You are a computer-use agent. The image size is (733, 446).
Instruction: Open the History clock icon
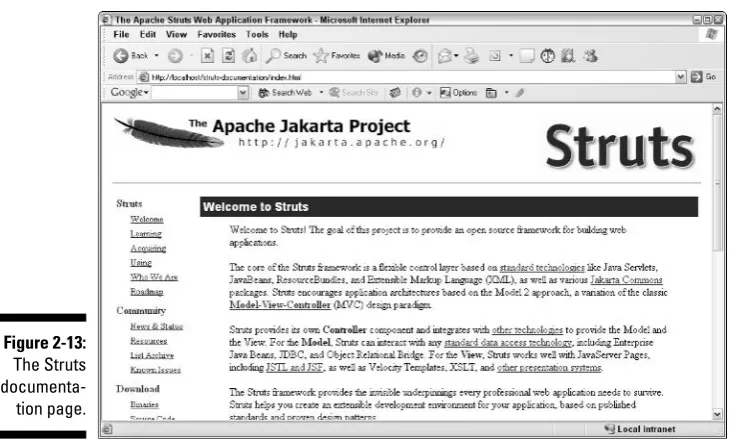point(420,56)
